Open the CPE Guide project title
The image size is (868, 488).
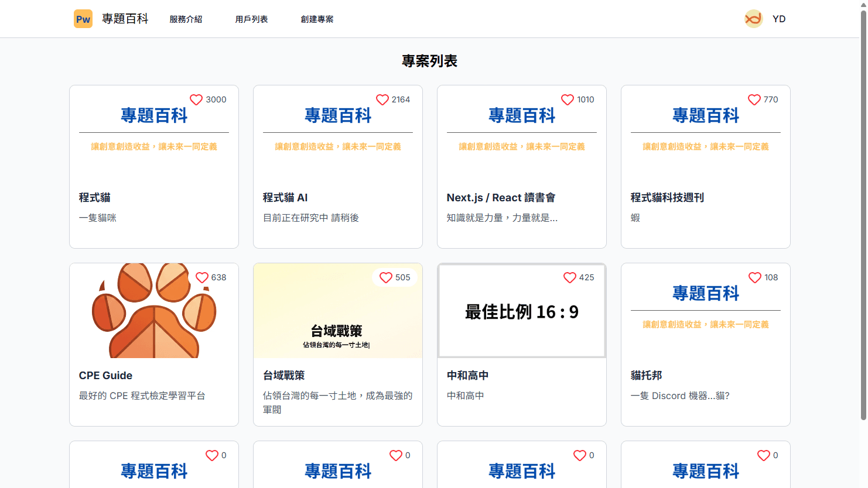(105, 376)
